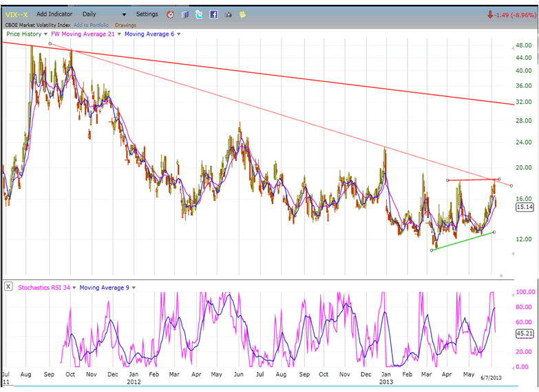Click the camera snapshot icon
Screen dimensions: 539x392
(x=228, y=14)
